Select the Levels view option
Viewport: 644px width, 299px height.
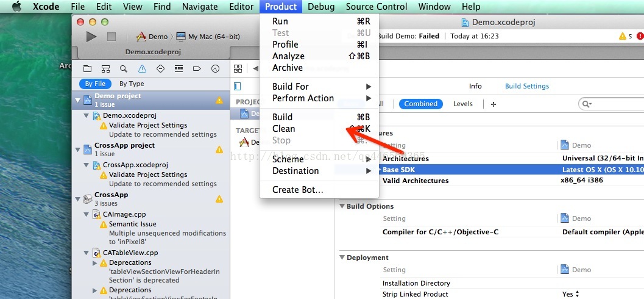463,104
